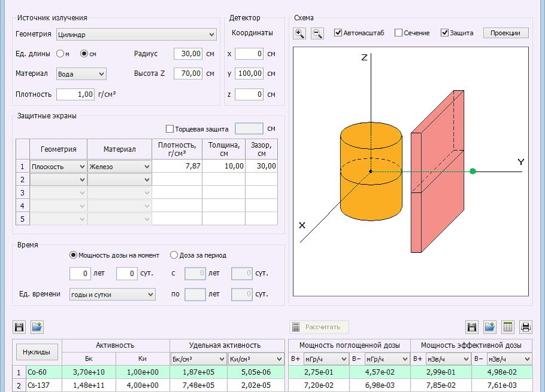
Task: Open screen 2 material dropdown
Action: point(120,180)
